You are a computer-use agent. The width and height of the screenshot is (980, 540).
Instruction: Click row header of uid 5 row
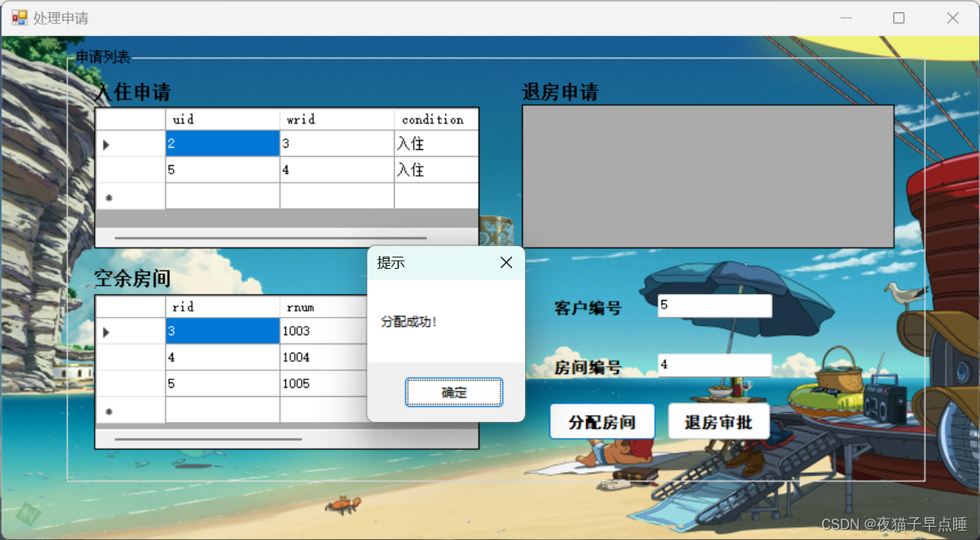tap(130, 170)
